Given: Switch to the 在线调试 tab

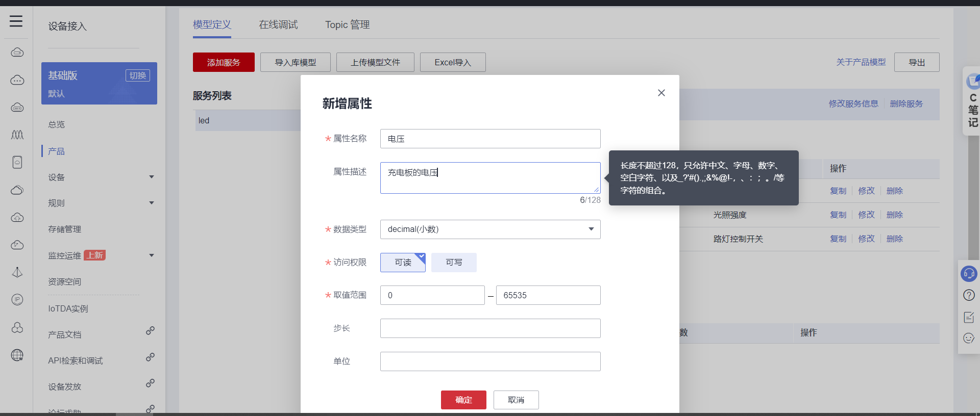Looking at the screenshot, I should 278,24.
